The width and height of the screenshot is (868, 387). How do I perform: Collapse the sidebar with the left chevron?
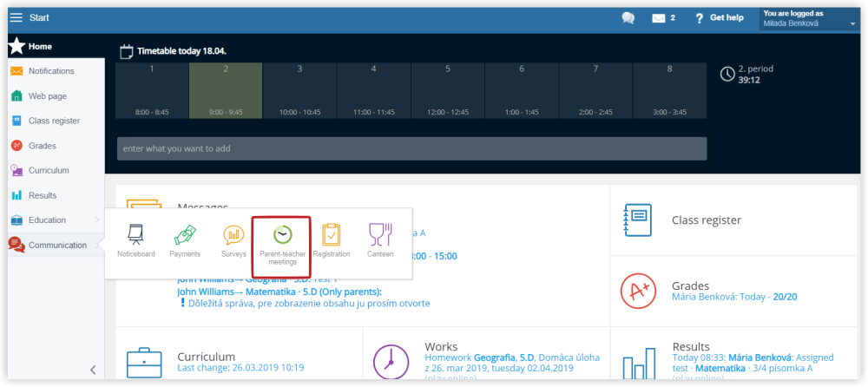coord(93,370)
